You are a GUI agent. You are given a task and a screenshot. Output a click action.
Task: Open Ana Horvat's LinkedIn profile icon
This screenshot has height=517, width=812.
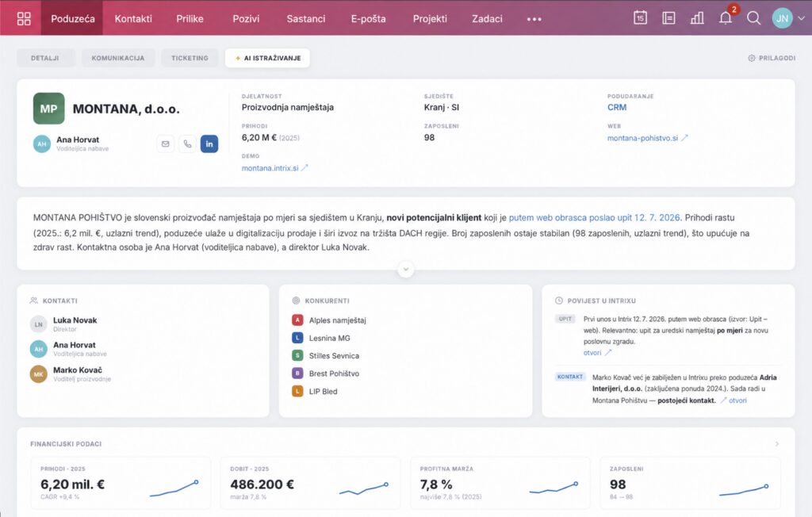[209, 144]
